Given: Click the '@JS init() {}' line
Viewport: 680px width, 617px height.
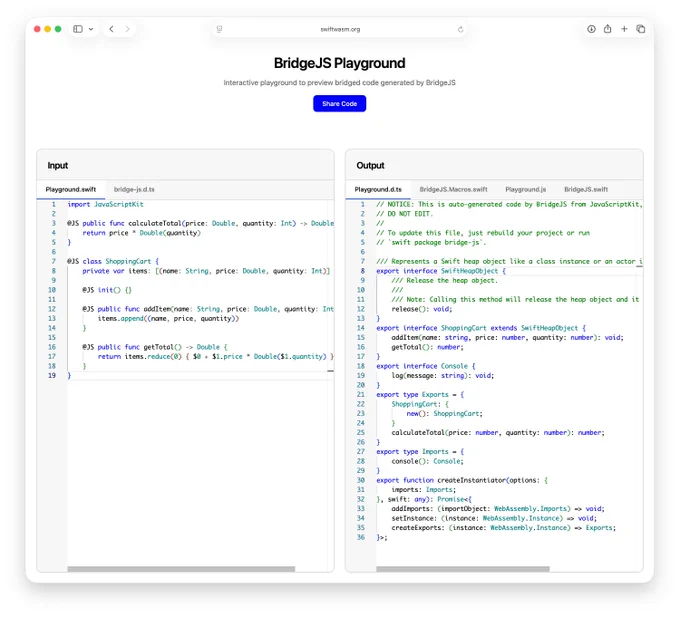Looking at the screenshot, I should 107,290.
